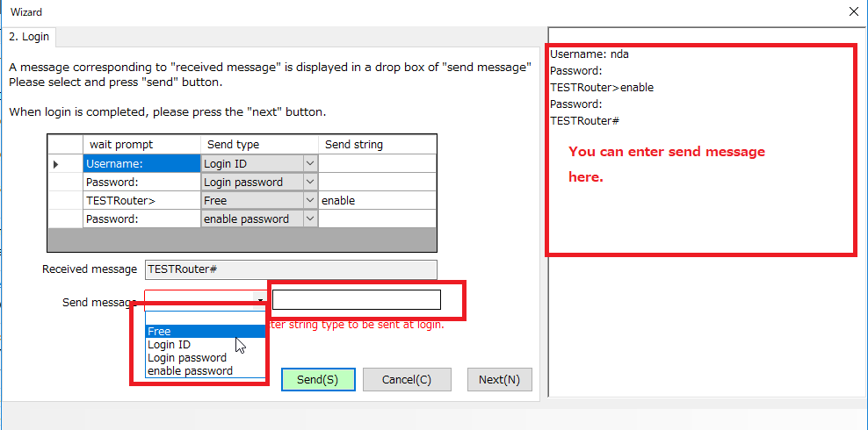Open Send type dropdown for TESTRouter> row
The height and width of the screenshot is (430, 868).
pyautogui.click(x=309, y=201)
